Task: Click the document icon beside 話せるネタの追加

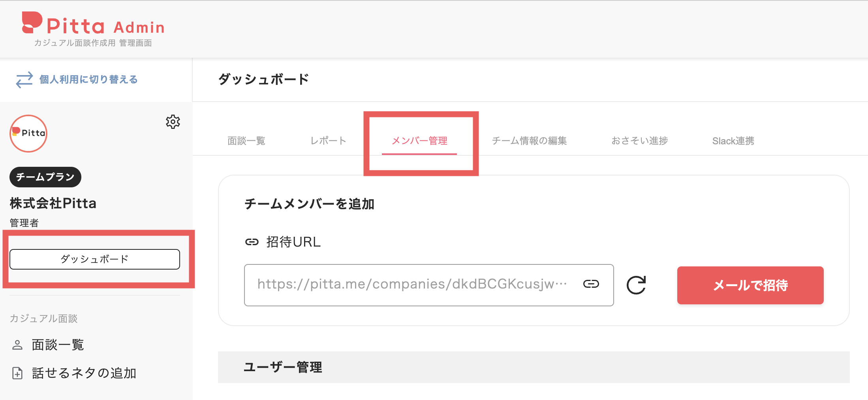Action: click(x=17, y=373)
